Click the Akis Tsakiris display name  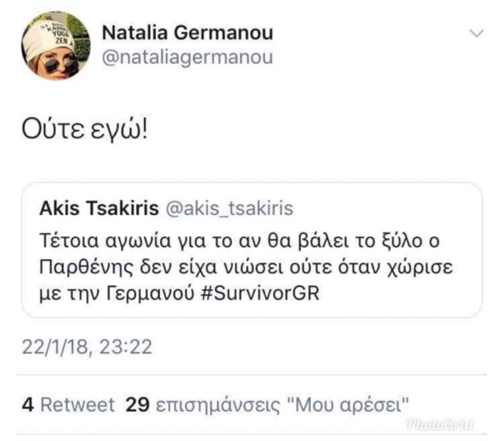click(x=99, y=208)
